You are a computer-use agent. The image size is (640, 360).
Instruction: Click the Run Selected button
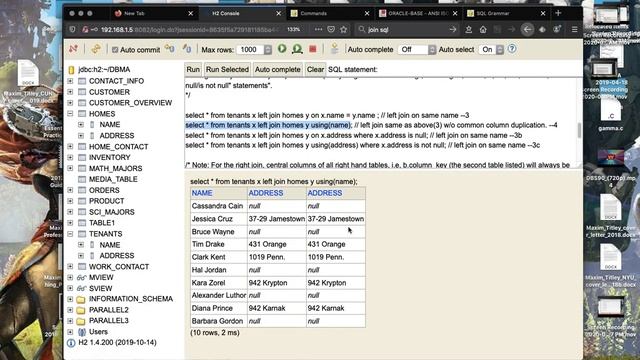pos(227,69)
